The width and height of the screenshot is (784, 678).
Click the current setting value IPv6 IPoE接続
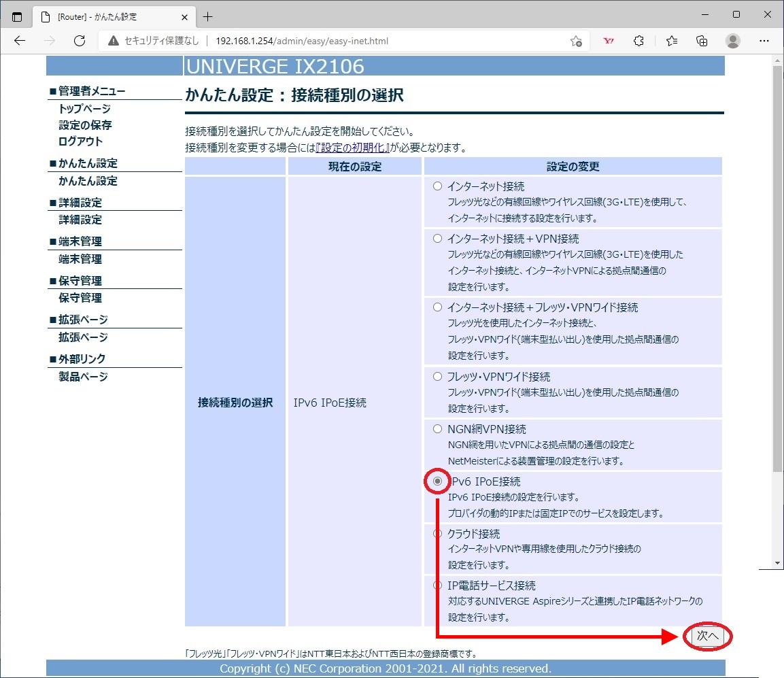coord(330,403)
